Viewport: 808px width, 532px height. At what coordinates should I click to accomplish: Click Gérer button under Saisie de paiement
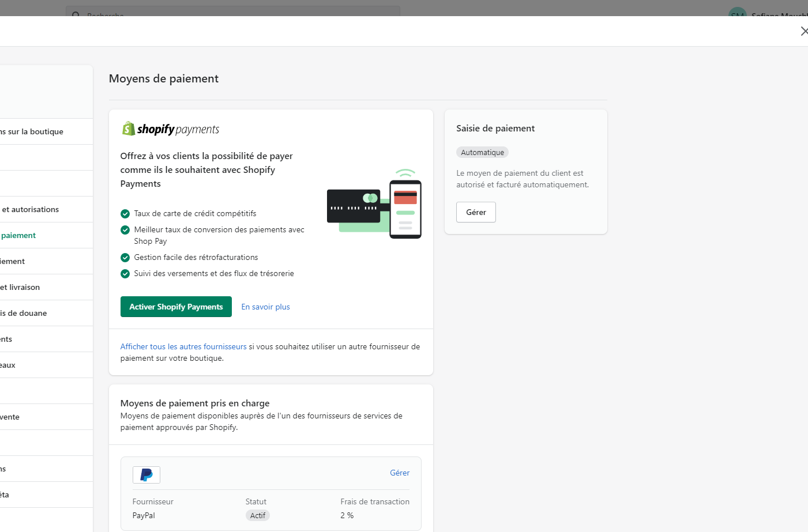tap(476, 212)
